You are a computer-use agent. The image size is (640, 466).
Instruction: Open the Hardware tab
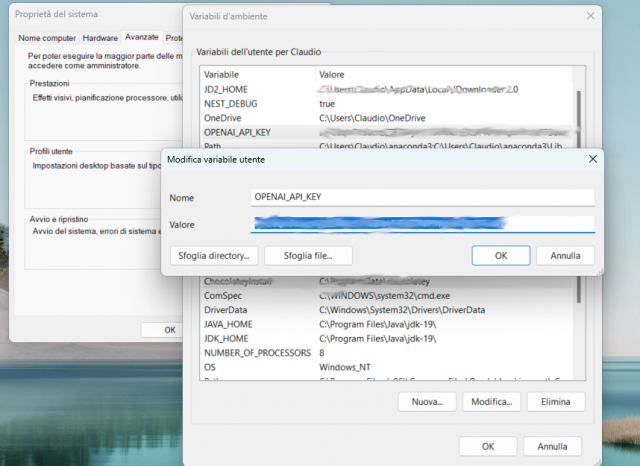tap(100, 37)
